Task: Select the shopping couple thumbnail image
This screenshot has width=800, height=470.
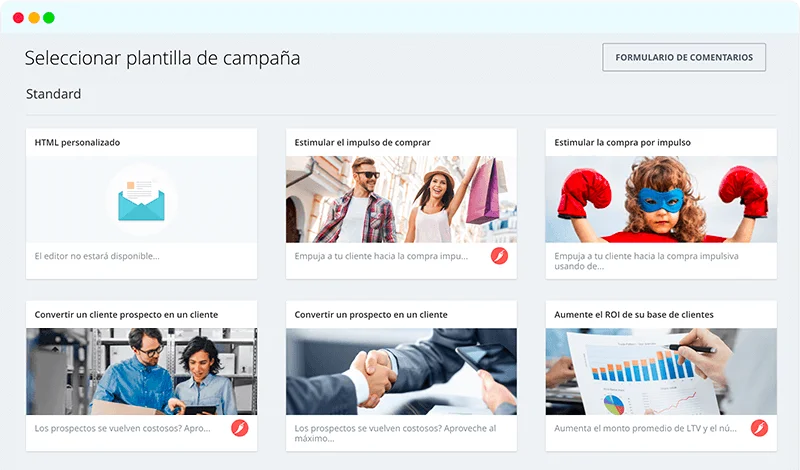Action: (x=401, y=199)
